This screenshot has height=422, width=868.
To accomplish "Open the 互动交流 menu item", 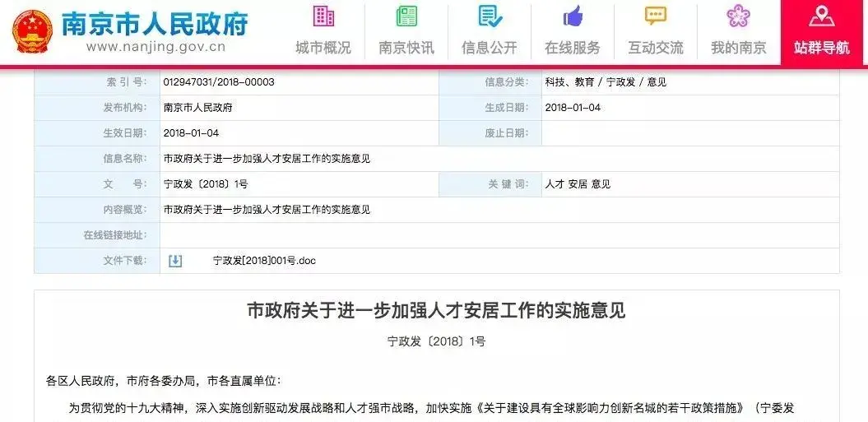I will pyautogui.click(x=656, y=48).
